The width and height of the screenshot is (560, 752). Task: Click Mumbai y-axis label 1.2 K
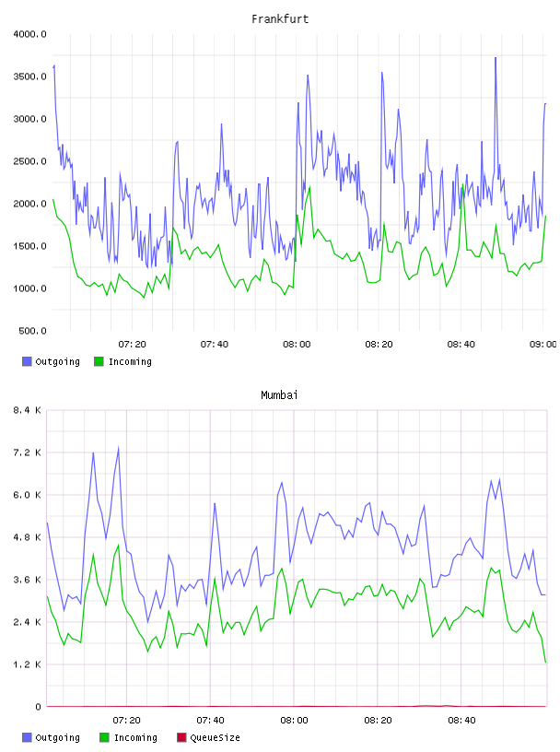[x=28, y=664]
